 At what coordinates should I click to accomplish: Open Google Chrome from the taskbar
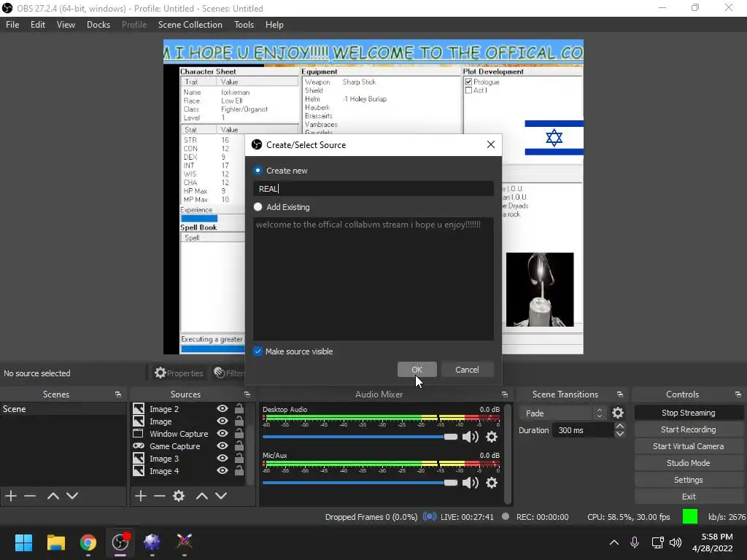[88, 542]
